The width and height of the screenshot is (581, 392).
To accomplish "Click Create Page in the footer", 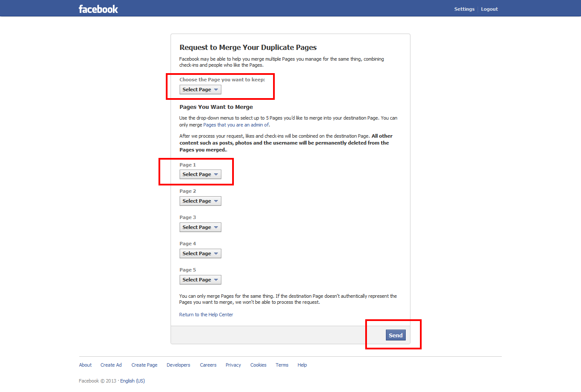I will (x=144, y=364).
